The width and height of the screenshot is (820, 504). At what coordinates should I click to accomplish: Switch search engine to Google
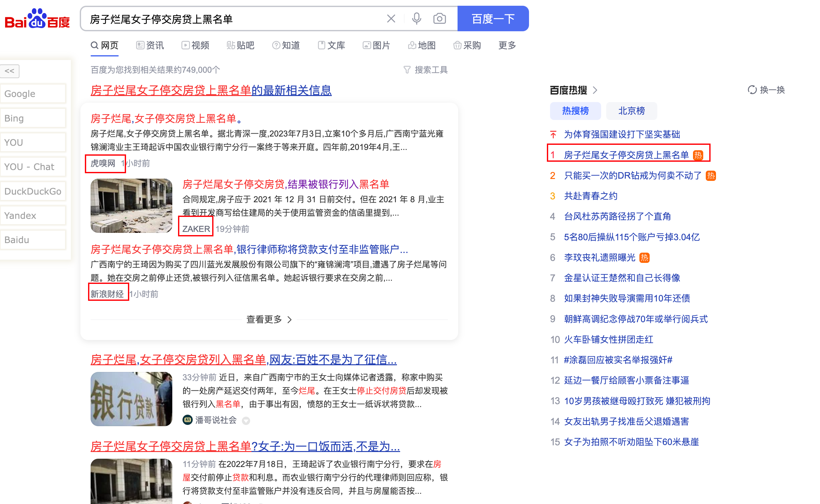point(33,94)
